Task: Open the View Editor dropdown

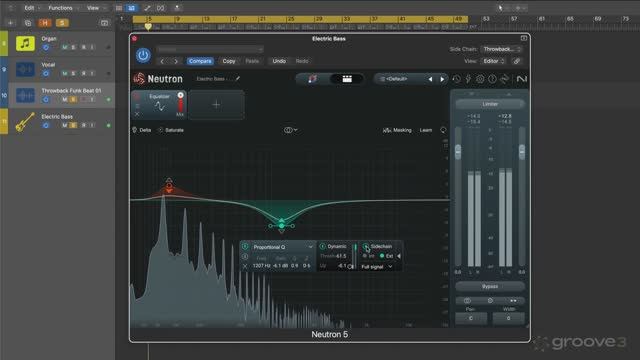Action: pyautogui.click(x=493, y=61)
